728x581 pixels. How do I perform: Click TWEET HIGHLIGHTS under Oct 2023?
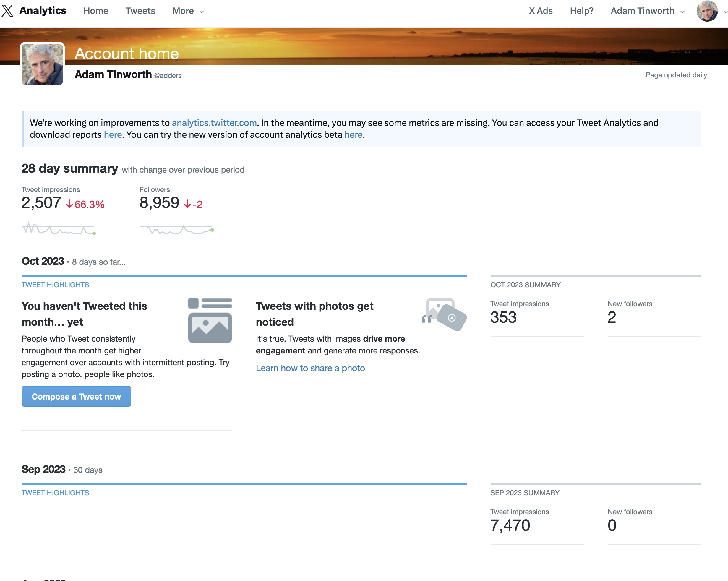[x=55, y=285]
